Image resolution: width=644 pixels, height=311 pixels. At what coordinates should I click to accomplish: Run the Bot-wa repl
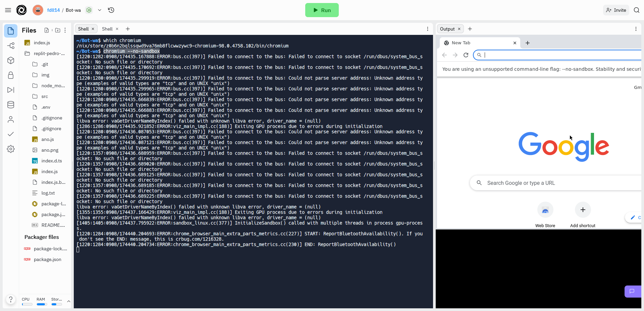pos(322,10)
